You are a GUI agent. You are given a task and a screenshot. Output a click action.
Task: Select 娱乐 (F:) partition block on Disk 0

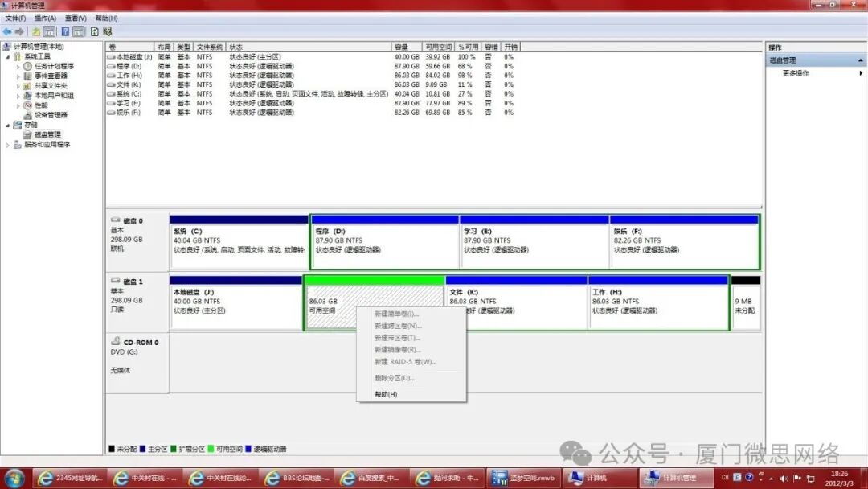point(684,242)
